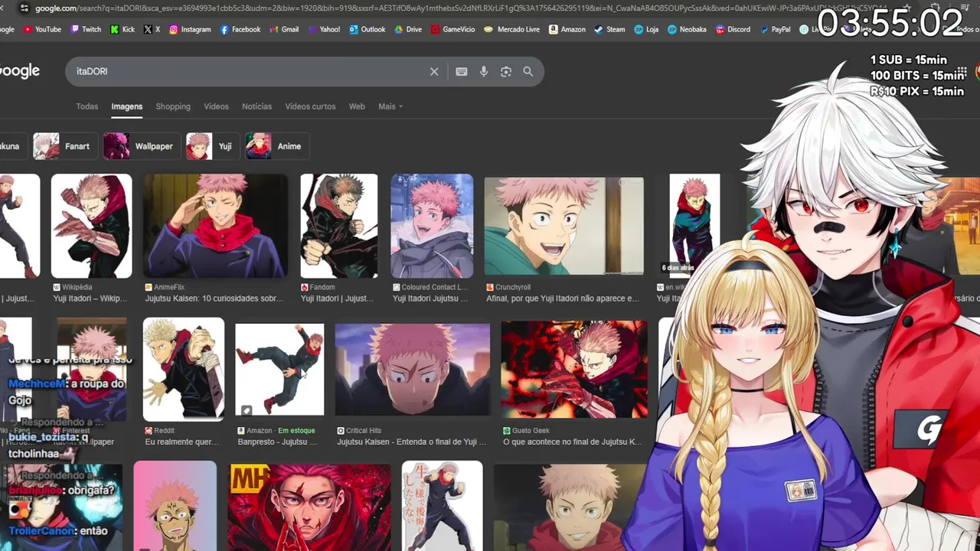Image resolution: width=980 pixels, height=551 pixels.
Task: Click the 'Eu realmente quer...' Reddit caption
Action: click(181, 442)
